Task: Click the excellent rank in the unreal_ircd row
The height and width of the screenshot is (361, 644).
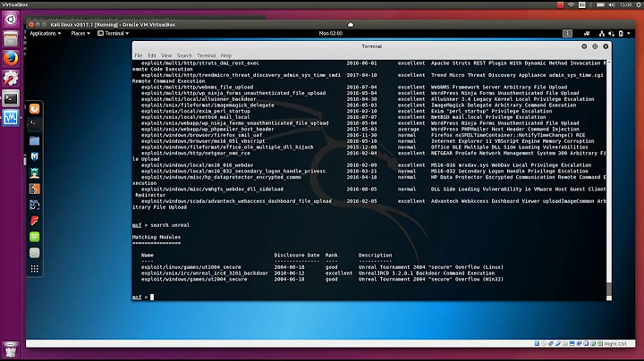Action: coord(338,273)
